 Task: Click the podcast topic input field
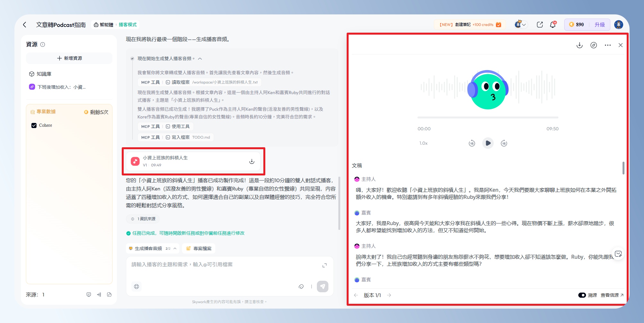tap(224, 265)
